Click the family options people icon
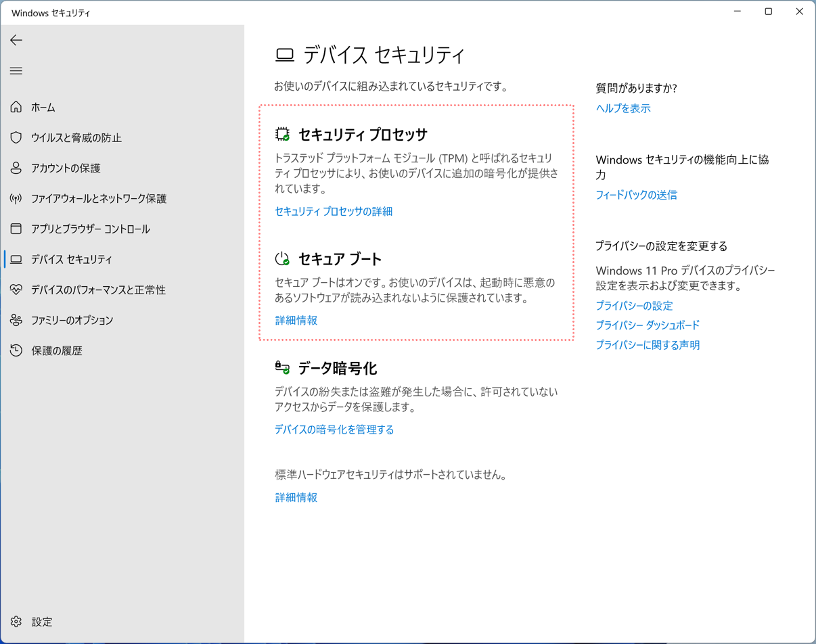The width and height of the screenshot is (816, 644). [x=16, y=320]
